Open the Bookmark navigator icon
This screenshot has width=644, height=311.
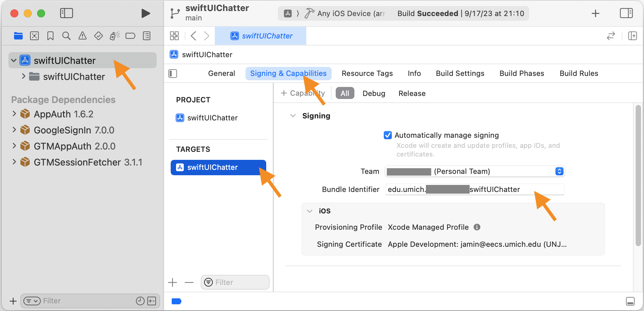[x=50, y=36]
